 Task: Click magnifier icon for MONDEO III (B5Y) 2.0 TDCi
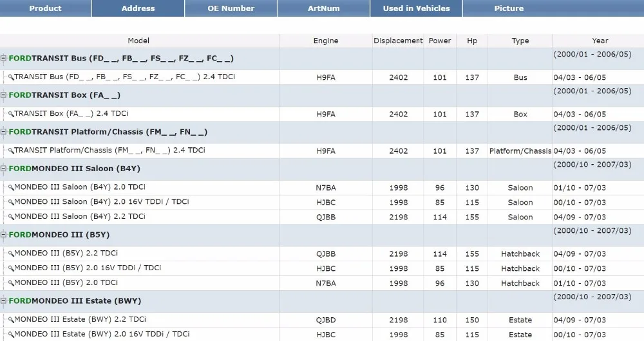(11, 283)
